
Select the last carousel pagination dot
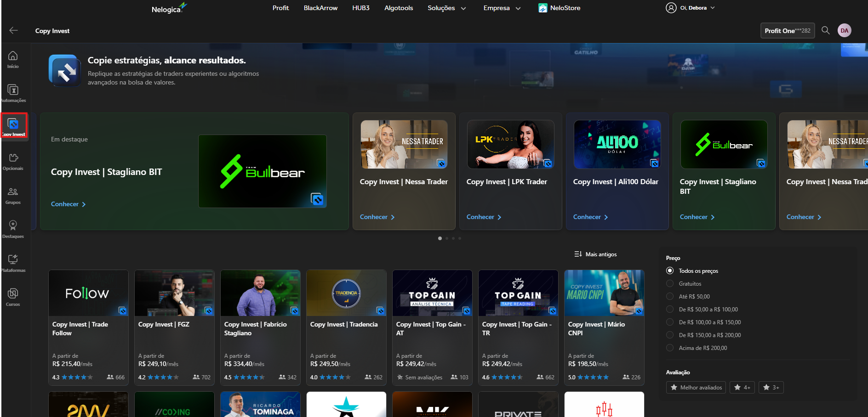click(x=459, y=238)
